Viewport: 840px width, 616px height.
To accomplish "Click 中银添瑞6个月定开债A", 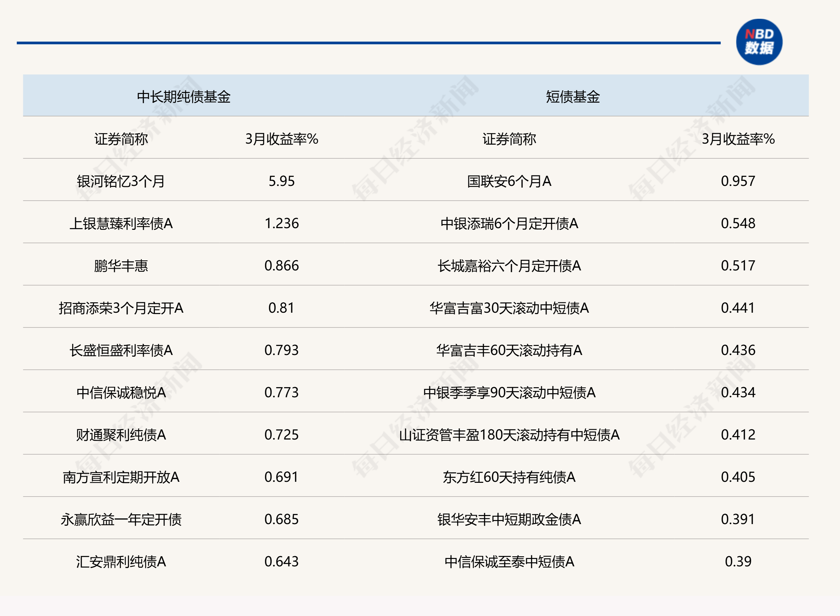I will (509, 223).
